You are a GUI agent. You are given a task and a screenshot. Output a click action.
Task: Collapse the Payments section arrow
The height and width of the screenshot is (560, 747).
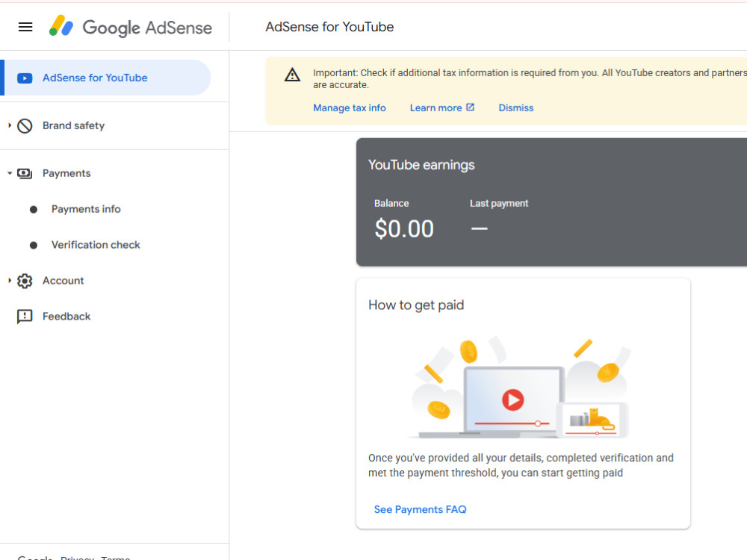point(10,173)
